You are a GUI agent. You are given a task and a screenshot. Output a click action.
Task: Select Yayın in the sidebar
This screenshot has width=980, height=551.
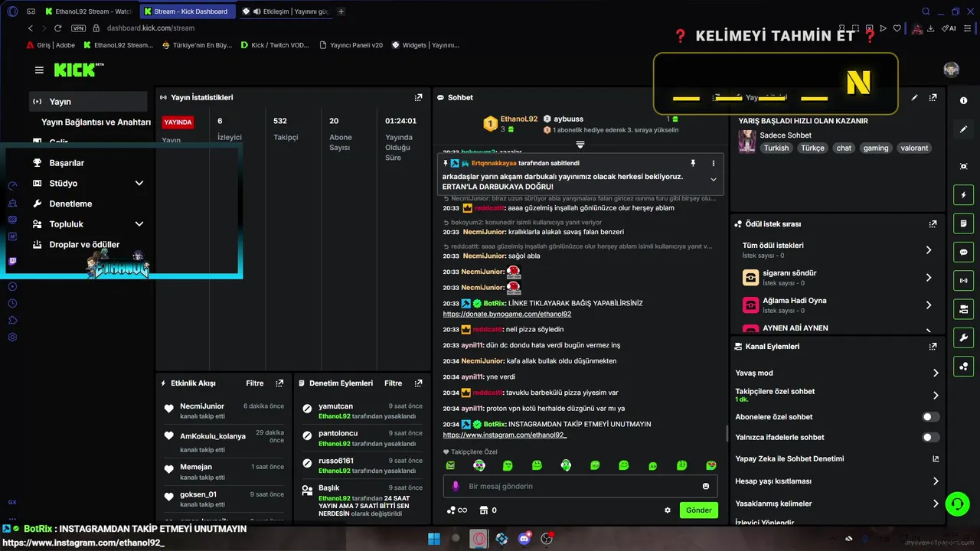tap(88, 102)
